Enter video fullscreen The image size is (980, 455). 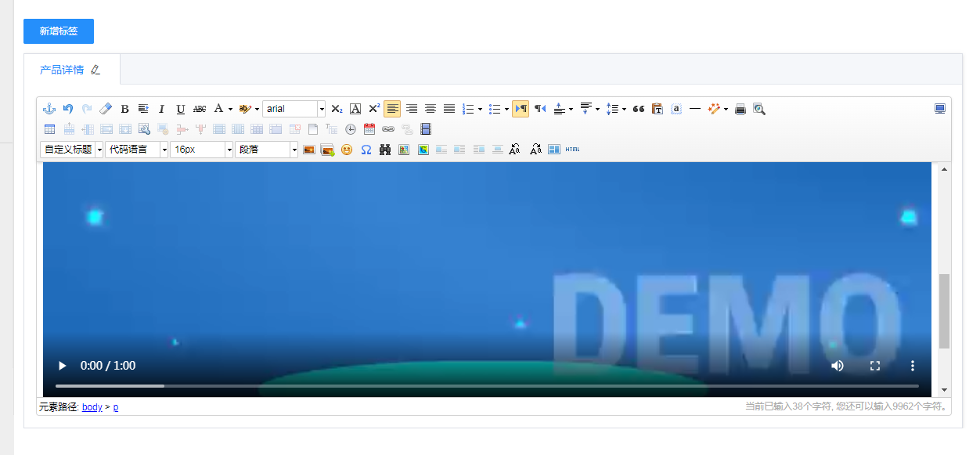point(875,366)
